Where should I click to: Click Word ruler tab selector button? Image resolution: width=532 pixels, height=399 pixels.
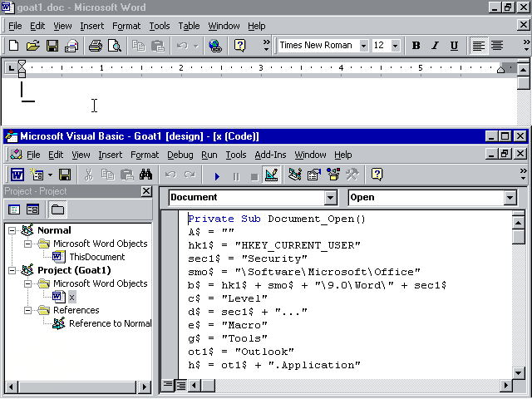11,68
